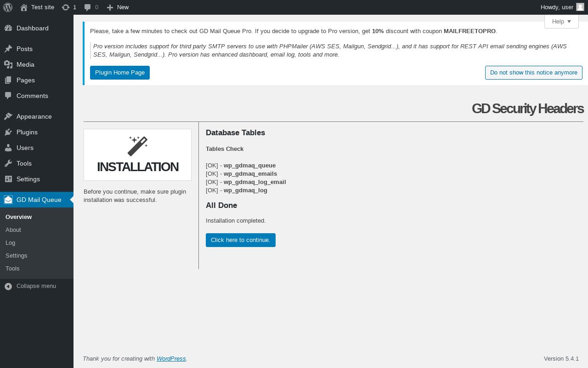Open Plugins menu item
Screen dimensions: 588x368
coord(37,132)
